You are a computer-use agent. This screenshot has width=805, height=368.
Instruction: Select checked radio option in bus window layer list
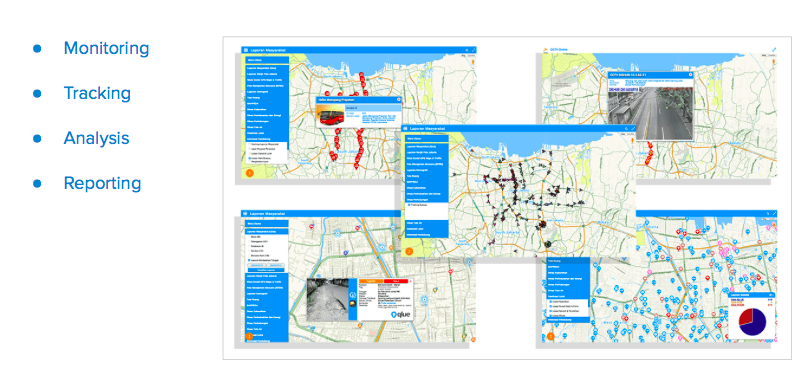(249, 158)
